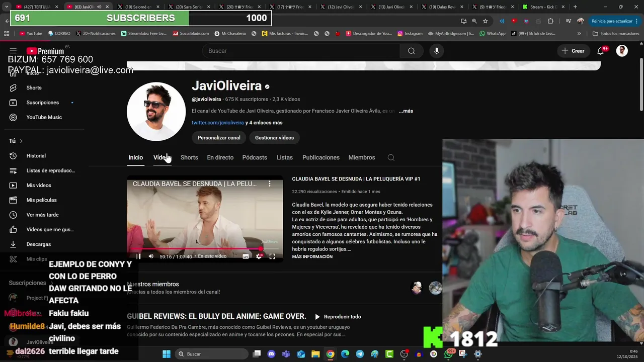Open the YouTube hamburger guide menu
644x362 pixels.
tap(13, 51)
